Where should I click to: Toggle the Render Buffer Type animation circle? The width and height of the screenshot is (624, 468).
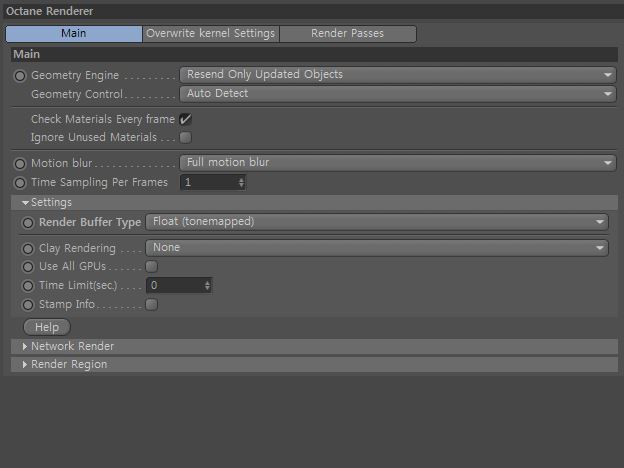tap(28, 223)
